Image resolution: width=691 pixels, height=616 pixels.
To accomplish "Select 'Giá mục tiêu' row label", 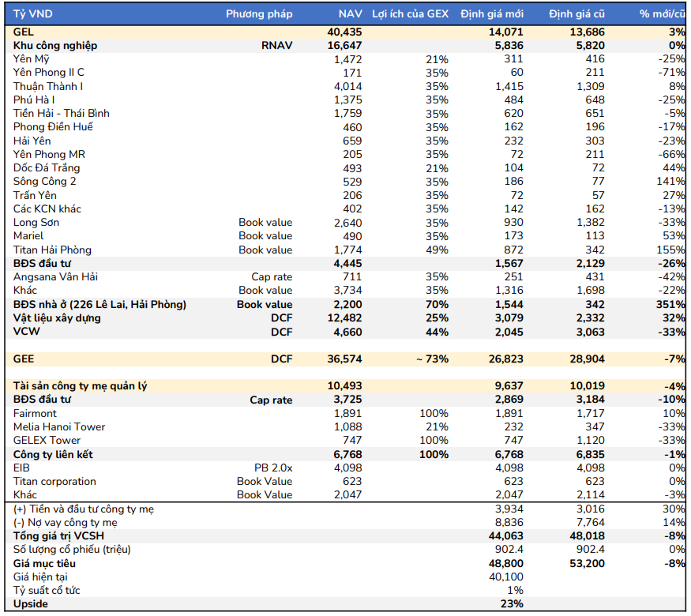I will click(x=44, y=564).
